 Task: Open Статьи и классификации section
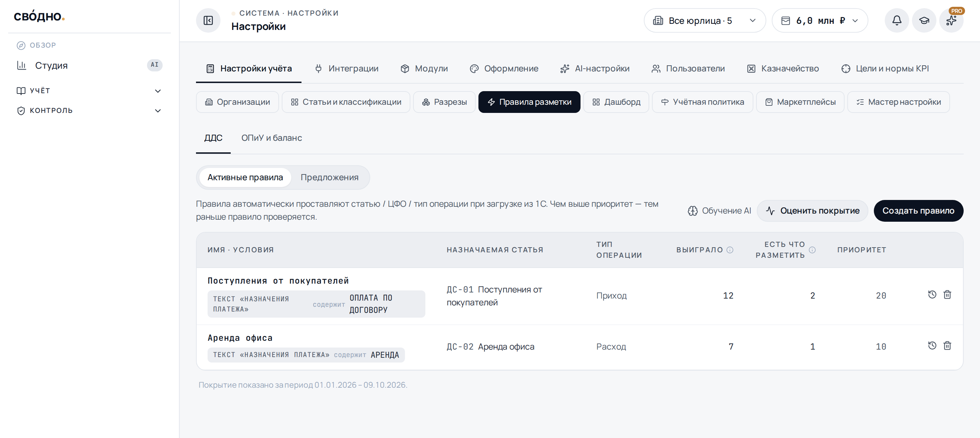pyautogui.click(x=346, y=102)
